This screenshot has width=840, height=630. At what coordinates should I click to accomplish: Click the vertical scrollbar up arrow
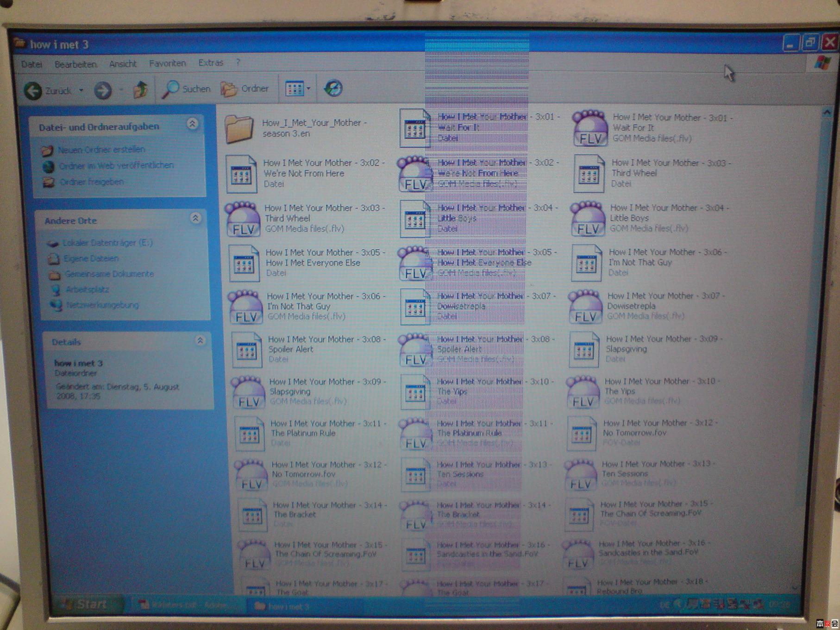coord(827,112)
